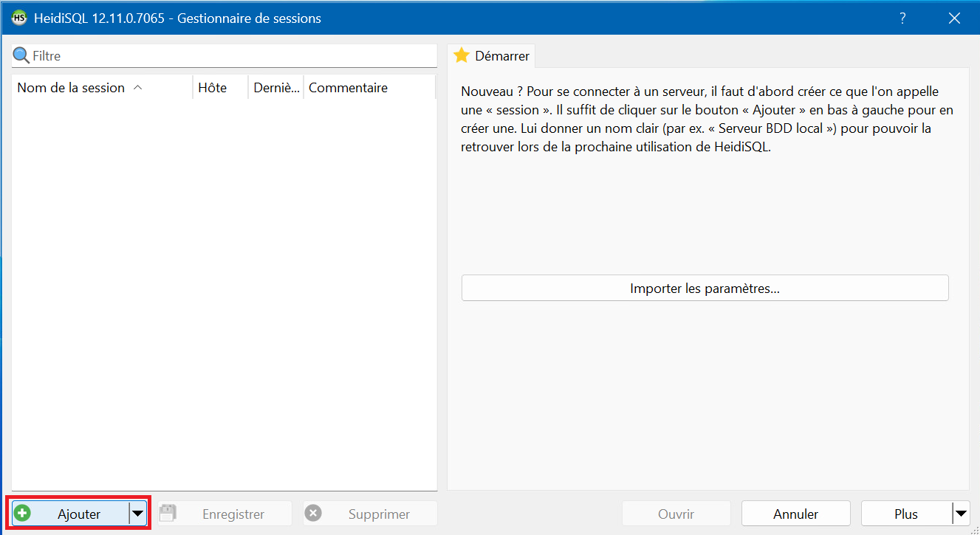Switch to the Démarrer tab
Screen dimensions: 980x535
point(492,55)
